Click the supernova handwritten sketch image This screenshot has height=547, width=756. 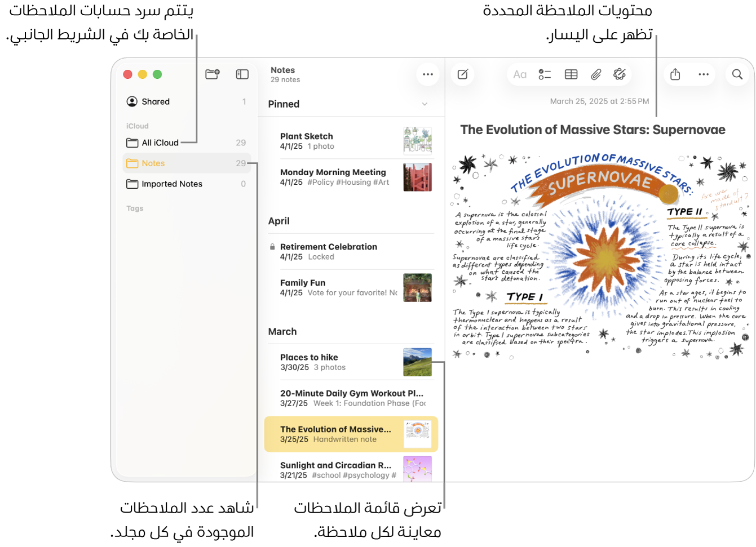[x=601, y=257]
